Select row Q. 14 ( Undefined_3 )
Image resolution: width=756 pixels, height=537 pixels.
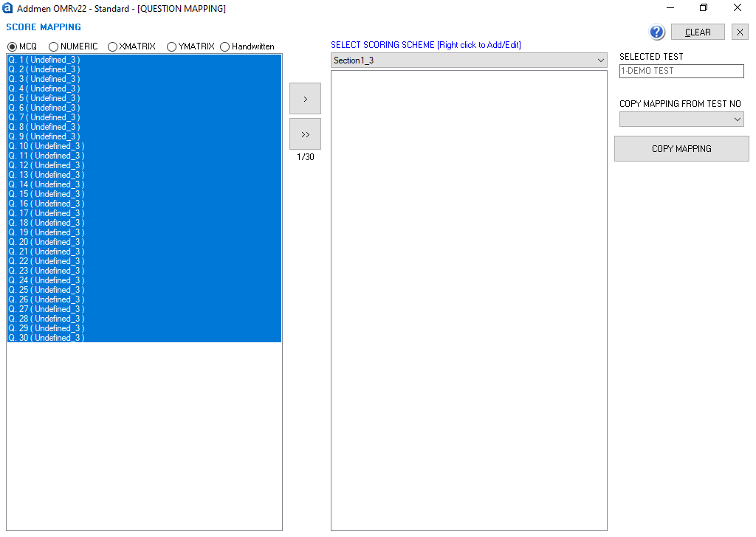pos(144,184)
